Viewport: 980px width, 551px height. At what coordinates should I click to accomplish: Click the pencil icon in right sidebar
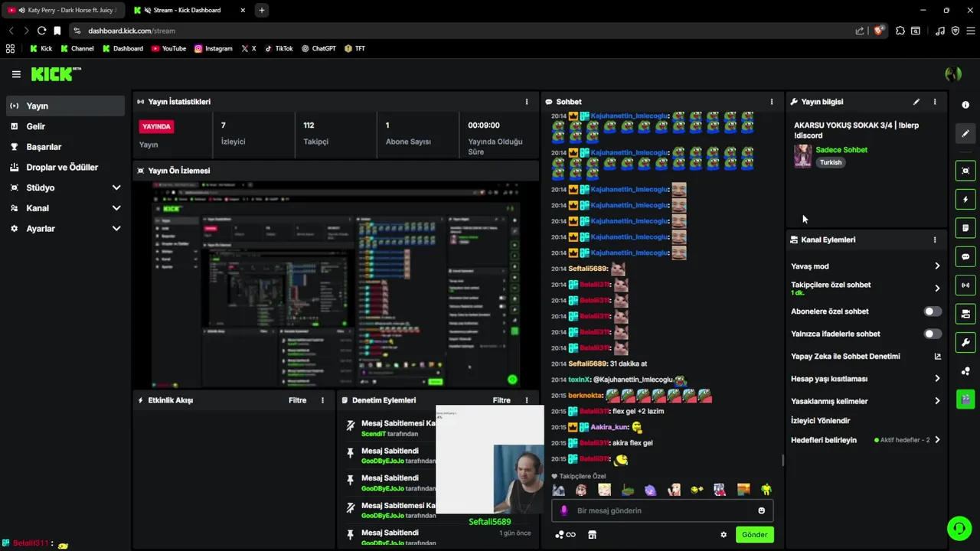965,133
